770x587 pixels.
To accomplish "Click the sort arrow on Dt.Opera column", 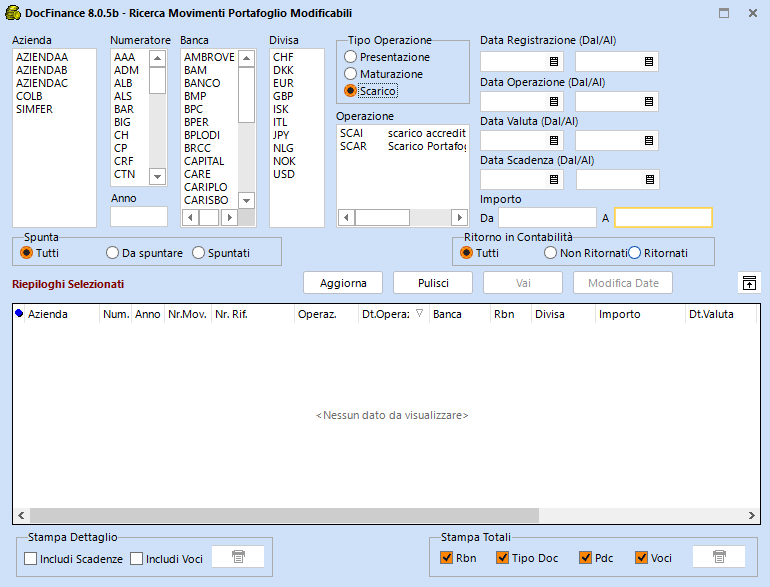I will [x=419, y=313].
